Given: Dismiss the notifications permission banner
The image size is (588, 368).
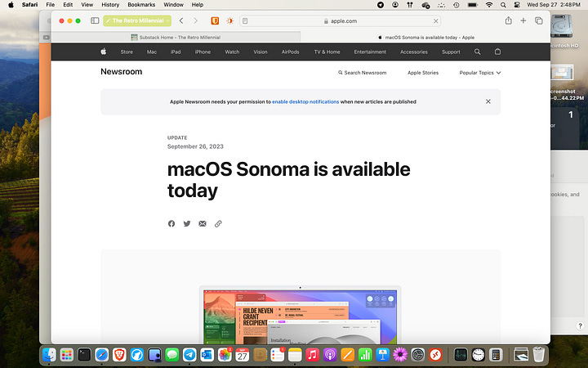Looking at the screenshot, I should 488,101.
